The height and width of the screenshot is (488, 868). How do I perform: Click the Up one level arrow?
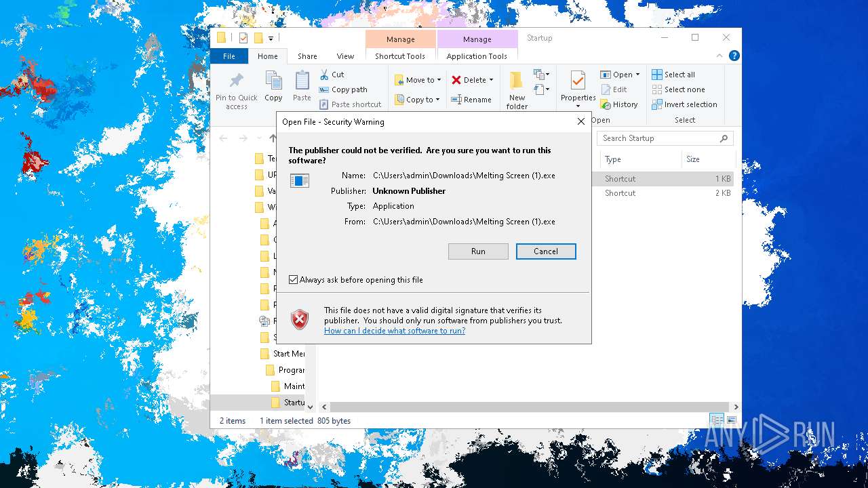273,138
